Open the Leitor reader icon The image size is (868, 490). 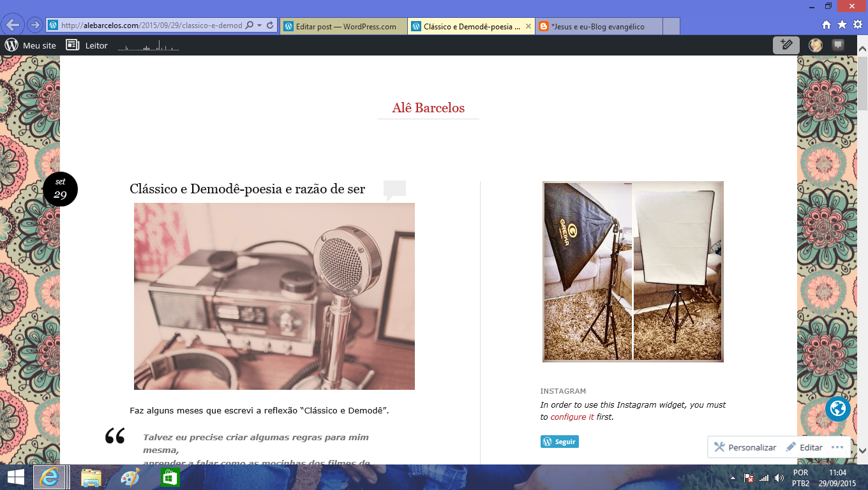pyautogui.click(x=72, y=45)
